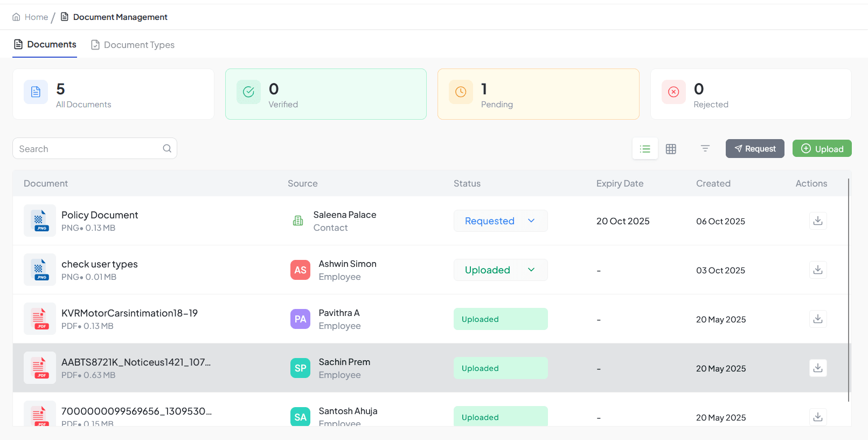Click download icon in Sachin Prem row
Viewport: 868px width, 440px height.
point(817,368)
